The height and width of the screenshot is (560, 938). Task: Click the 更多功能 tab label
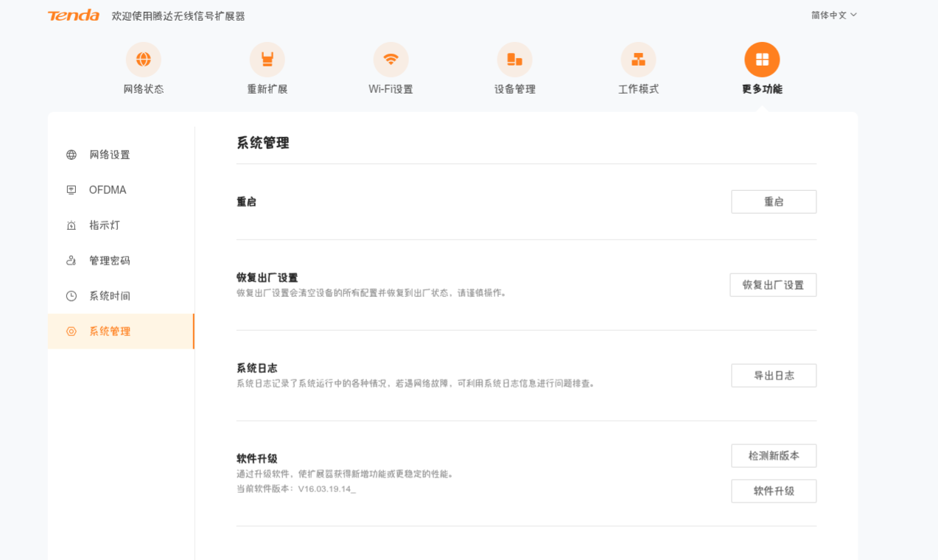(762, 89)
